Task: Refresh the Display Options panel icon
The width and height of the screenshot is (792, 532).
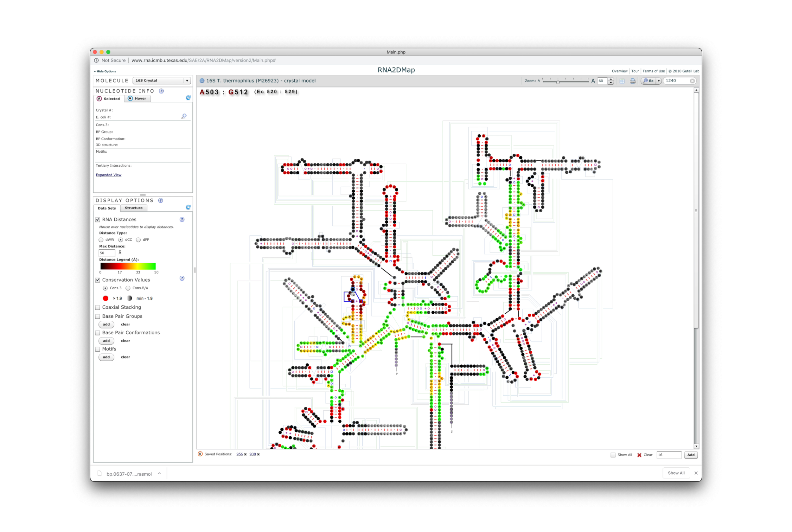Action: click(x=188, y=207)
